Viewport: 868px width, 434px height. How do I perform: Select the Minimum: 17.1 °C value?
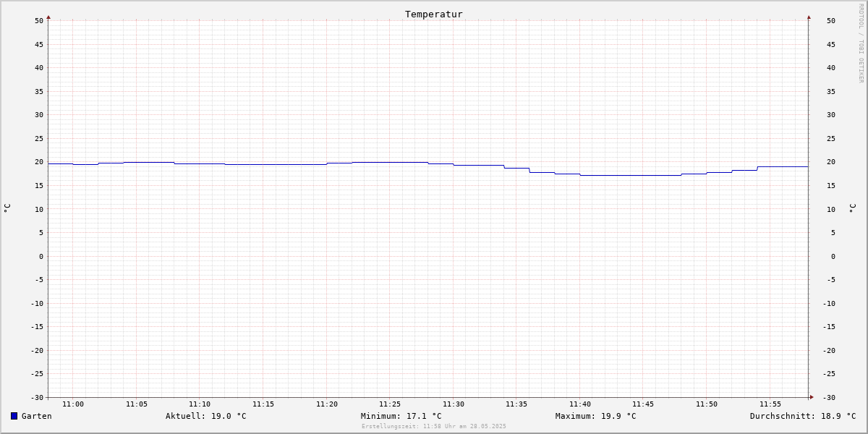tap(401, 416)
